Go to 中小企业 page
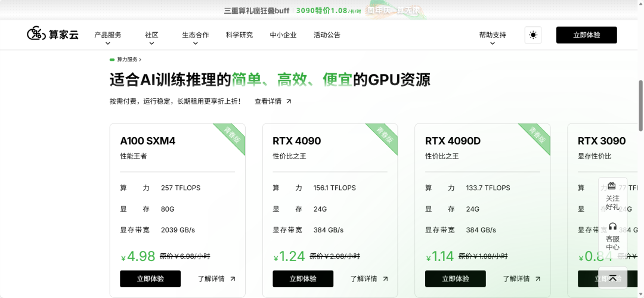 click(283, 35)
